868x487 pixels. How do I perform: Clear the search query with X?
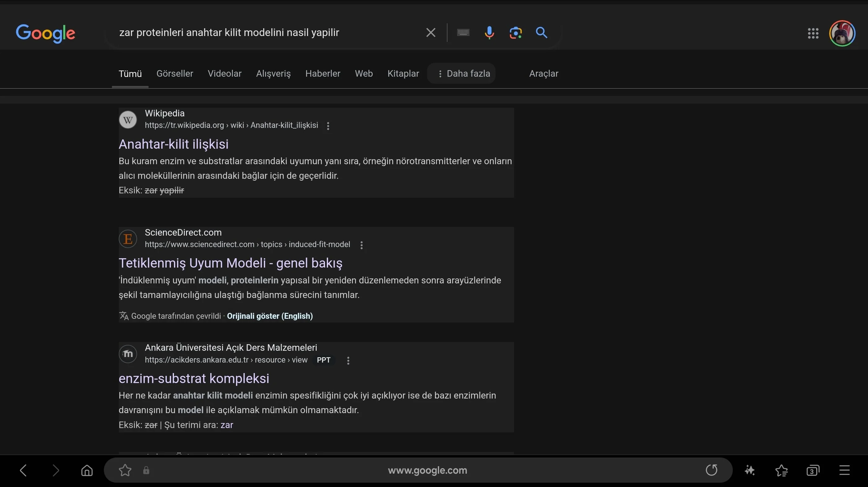click(431, 33)
